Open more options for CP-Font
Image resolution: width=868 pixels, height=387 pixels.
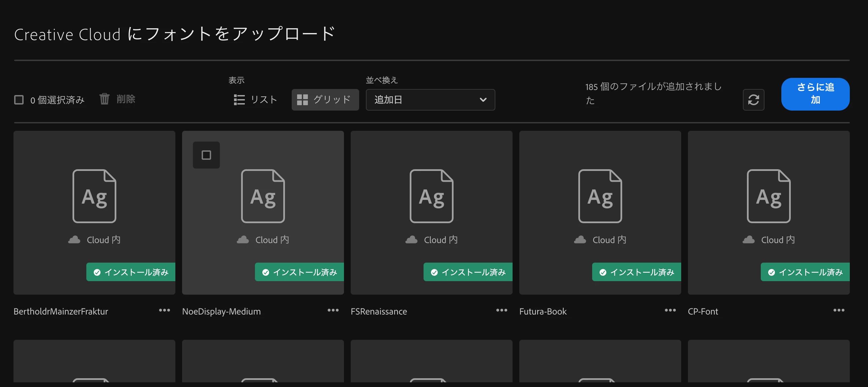(839, 310)
